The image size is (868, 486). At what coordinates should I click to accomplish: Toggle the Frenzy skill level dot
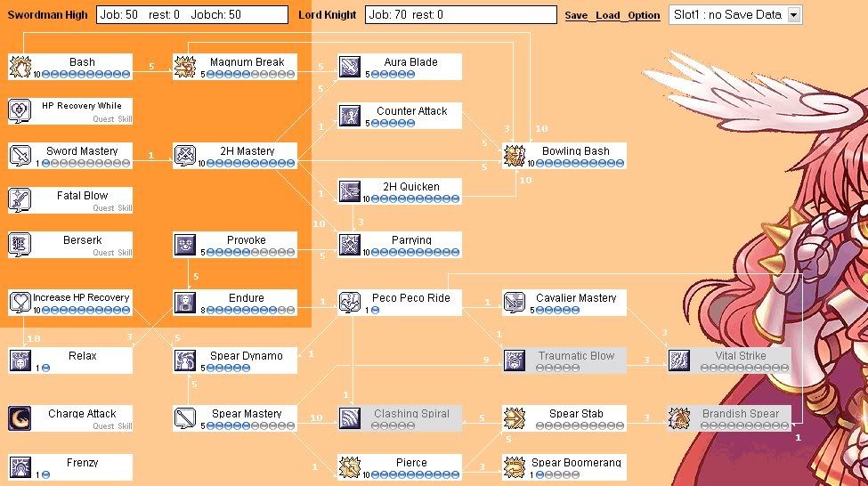[x=45, y=474]
